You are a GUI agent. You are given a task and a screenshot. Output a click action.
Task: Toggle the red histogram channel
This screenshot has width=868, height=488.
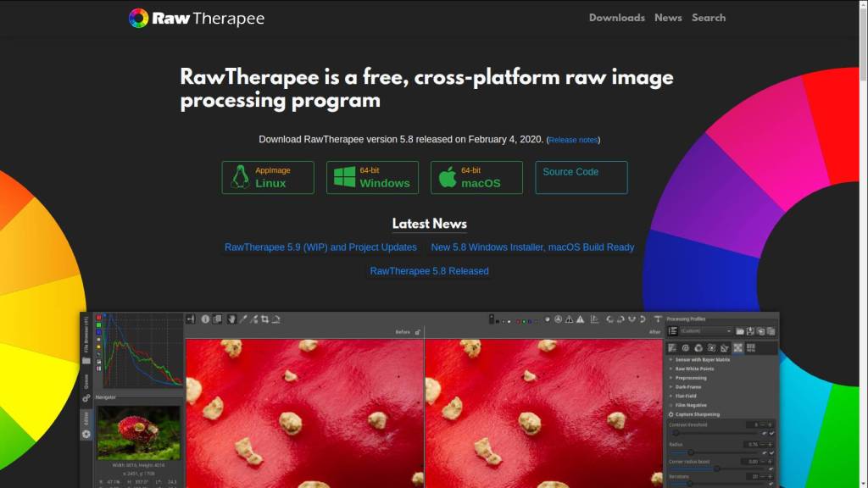click(99, 319)
